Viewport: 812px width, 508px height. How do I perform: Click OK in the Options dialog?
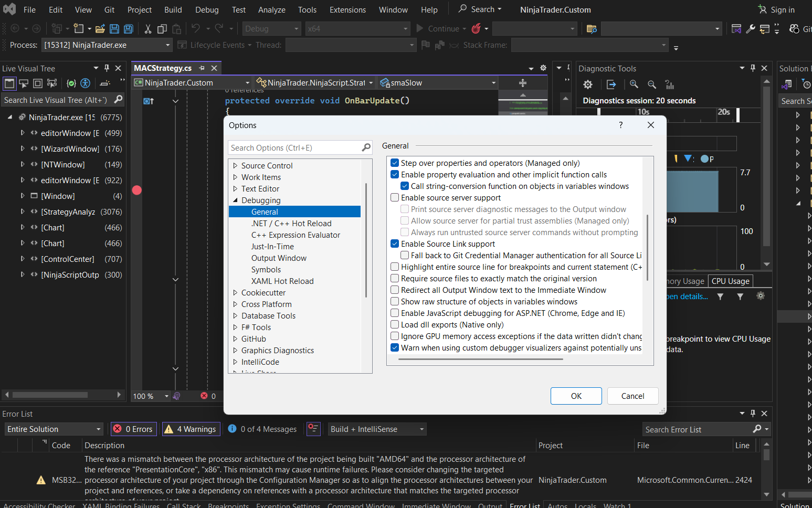576,396
